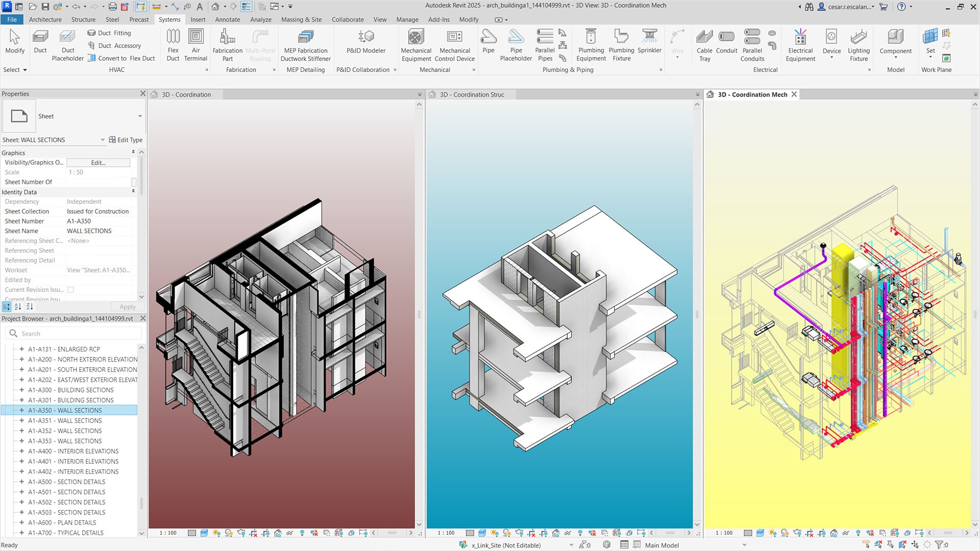
Task: Open the Sheet type dropdown selector
Action: tap(139, 116)
